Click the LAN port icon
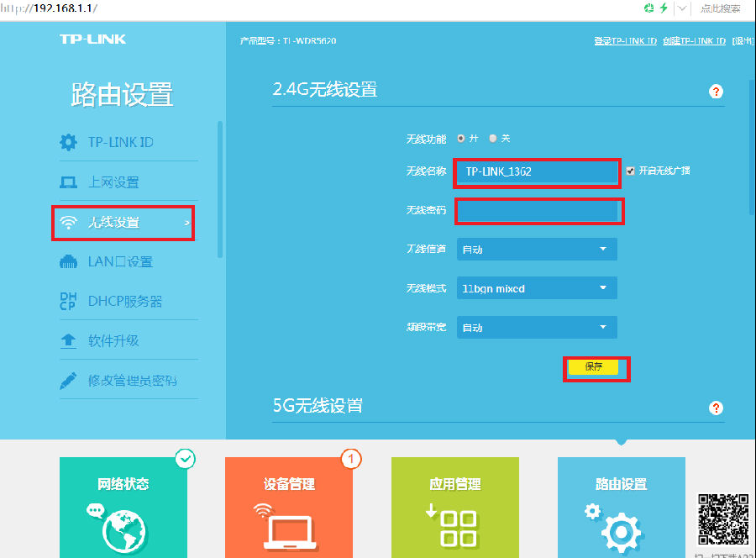 pyautogui.click(x=68, y=262)
